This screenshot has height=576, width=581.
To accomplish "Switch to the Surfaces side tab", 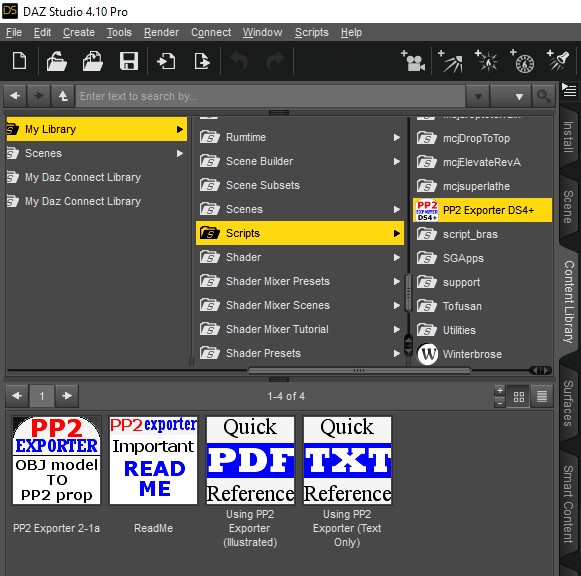I will click(x=568, y=403).
